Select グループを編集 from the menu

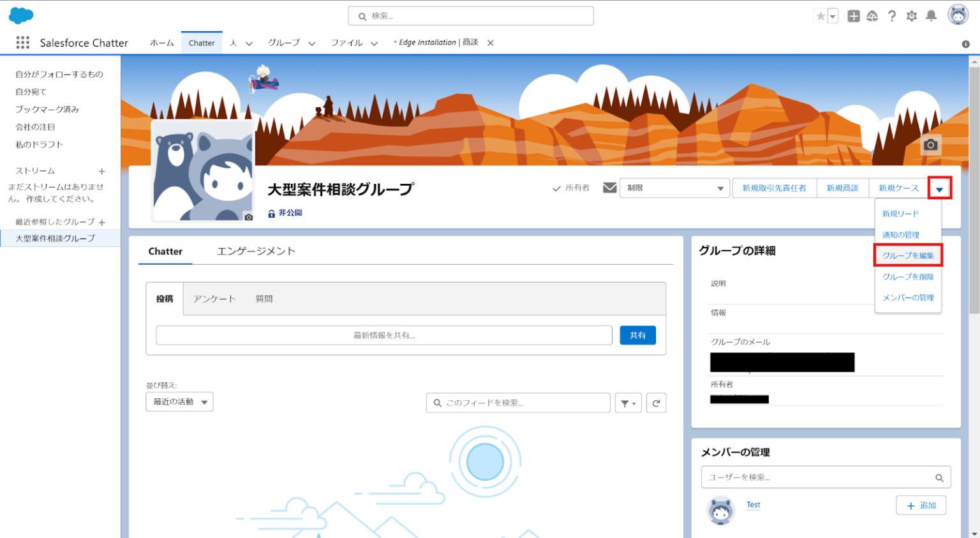(x=908, y=255)
